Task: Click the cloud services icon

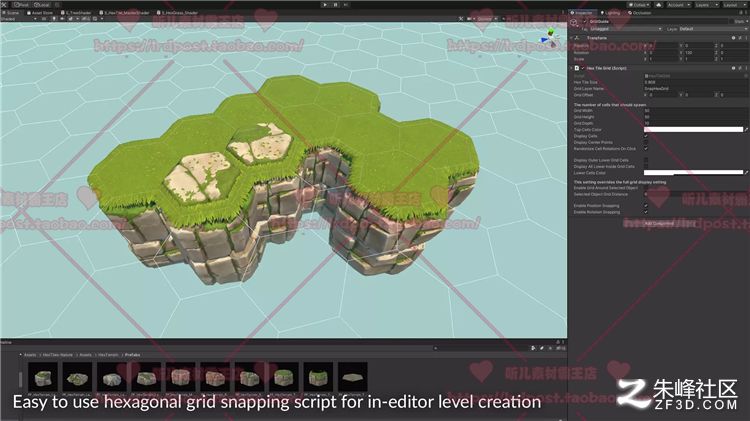Action: point(659,5)
